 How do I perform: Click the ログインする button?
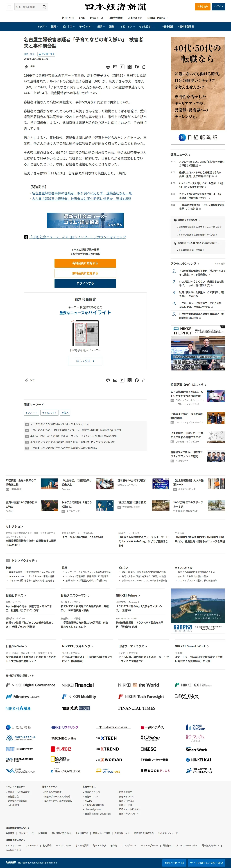(x=85, y=283)
